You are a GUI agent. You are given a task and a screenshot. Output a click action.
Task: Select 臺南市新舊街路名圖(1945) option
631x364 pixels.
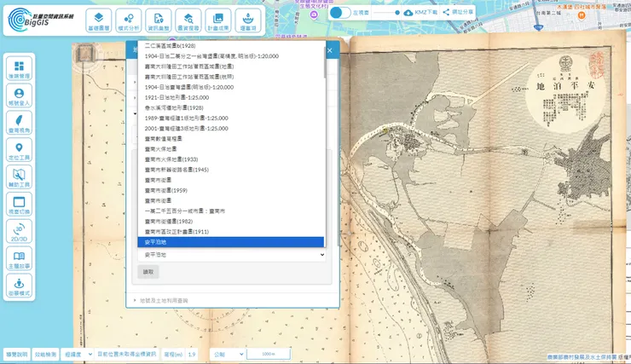230,170
